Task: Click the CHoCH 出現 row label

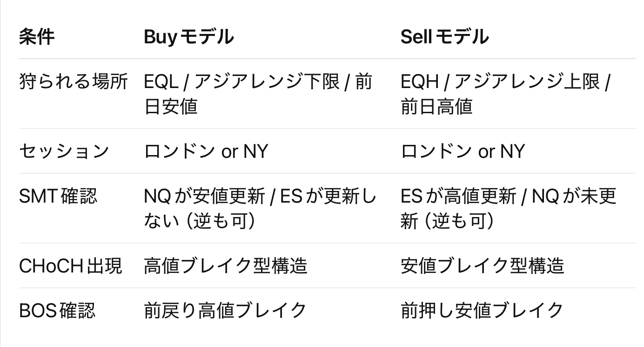Action: (70, 266)
